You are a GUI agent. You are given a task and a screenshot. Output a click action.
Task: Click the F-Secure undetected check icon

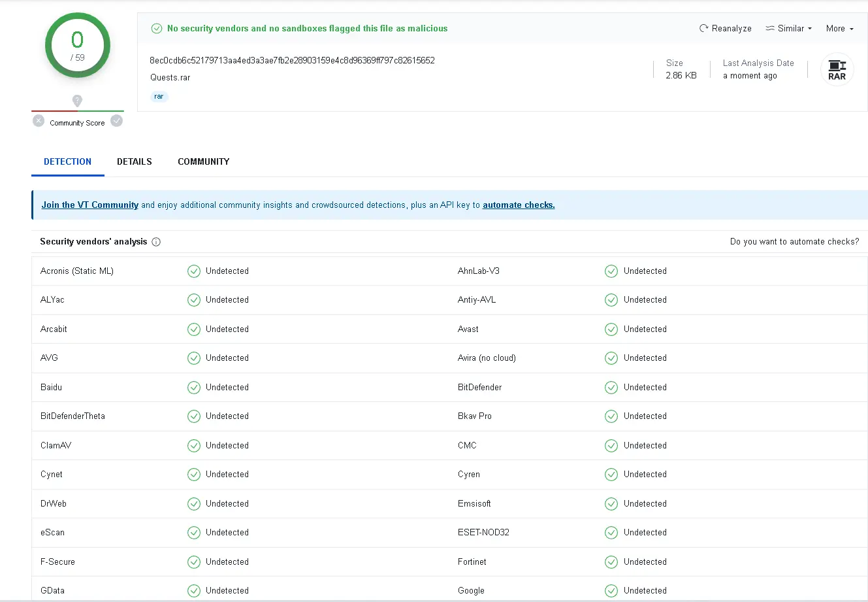coord(194,562)
